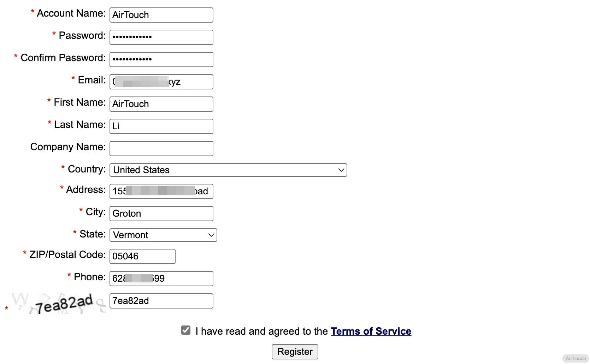Viewport: 590px width, 364px height.
Task: Open the Terms of Service link
Action: click(x=371, y=331)
